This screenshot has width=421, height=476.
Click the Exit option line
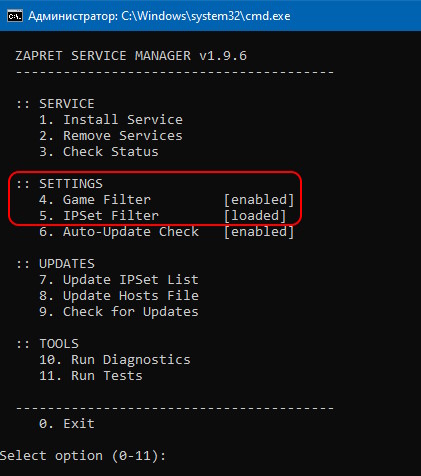click(x=67, y=424)
